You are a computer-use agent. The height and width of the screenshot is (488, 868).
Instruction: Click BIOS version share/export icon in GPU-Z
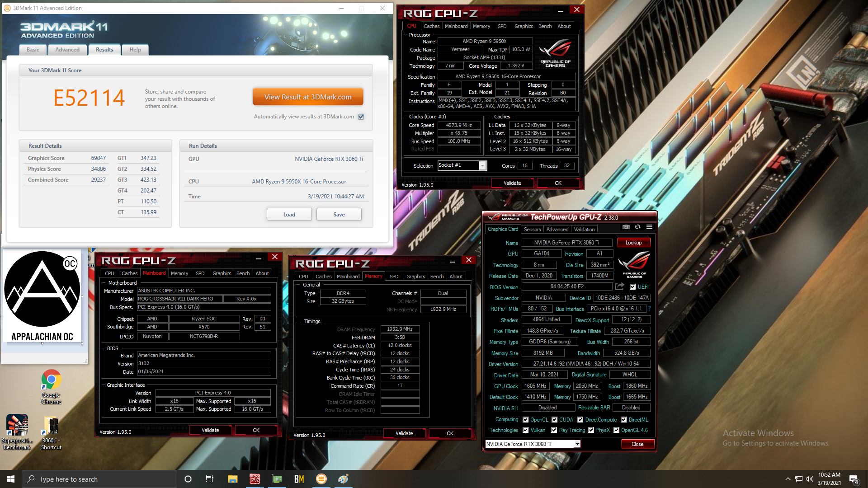[619, 286]
